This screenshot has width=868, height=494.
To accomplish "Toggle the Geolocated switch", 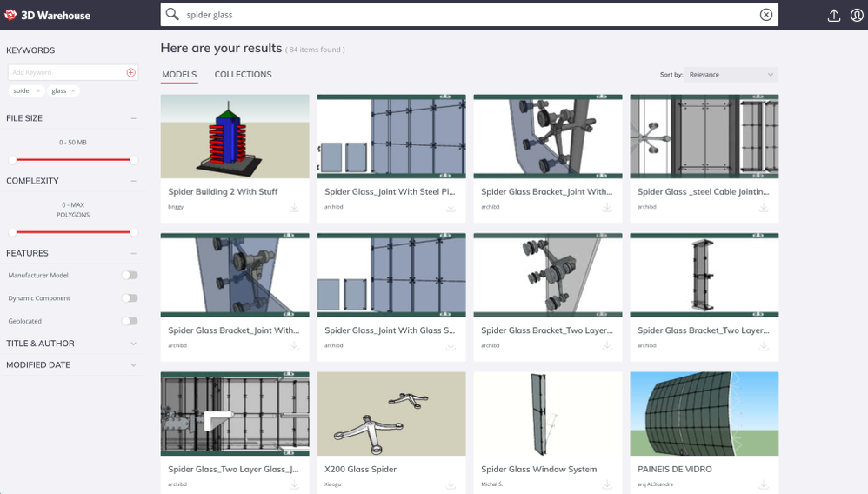I will [x=130, y=321].
